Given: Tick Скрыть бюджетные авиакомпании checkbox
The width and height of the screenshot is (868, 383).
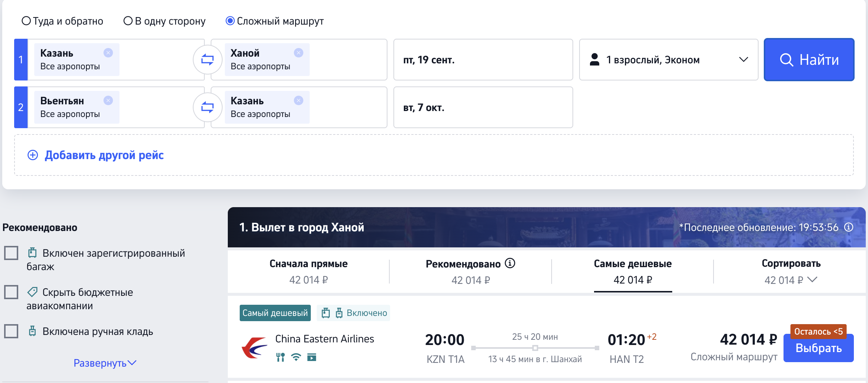Looking at the screenshot, I should click(x=11, y=292).
